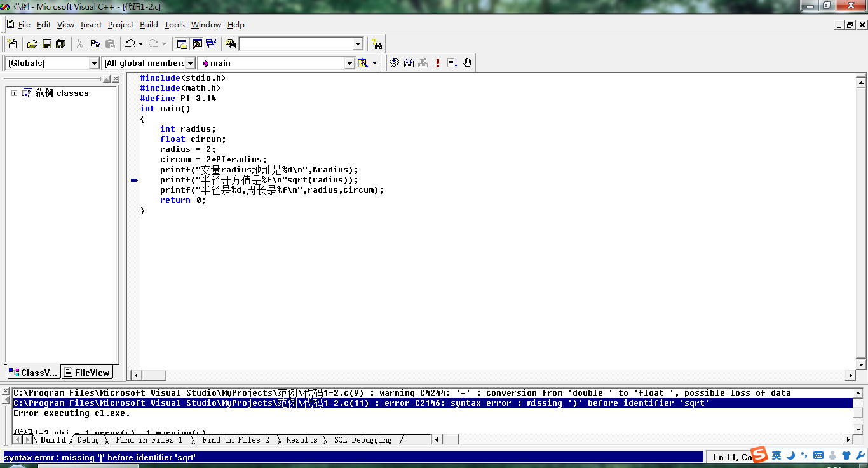Viewport: 868px width, 468px height.
Task: Open the Find combo box dropdown arrow
Action: (358, 44)
